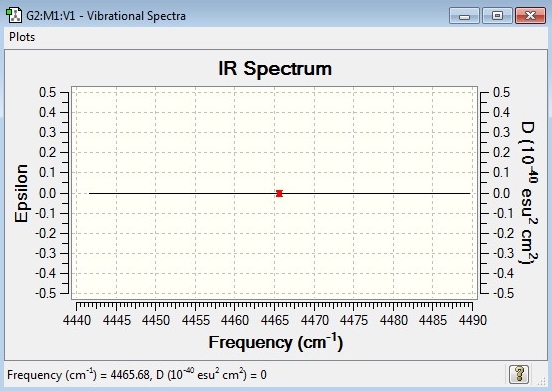552x391 pixels.
Task: Click the Epsilon axis label
Action: pos(21,193)
